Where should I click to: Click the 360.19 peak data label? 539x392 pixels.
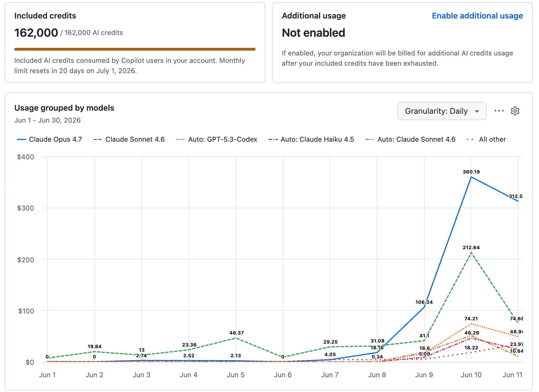471,172
